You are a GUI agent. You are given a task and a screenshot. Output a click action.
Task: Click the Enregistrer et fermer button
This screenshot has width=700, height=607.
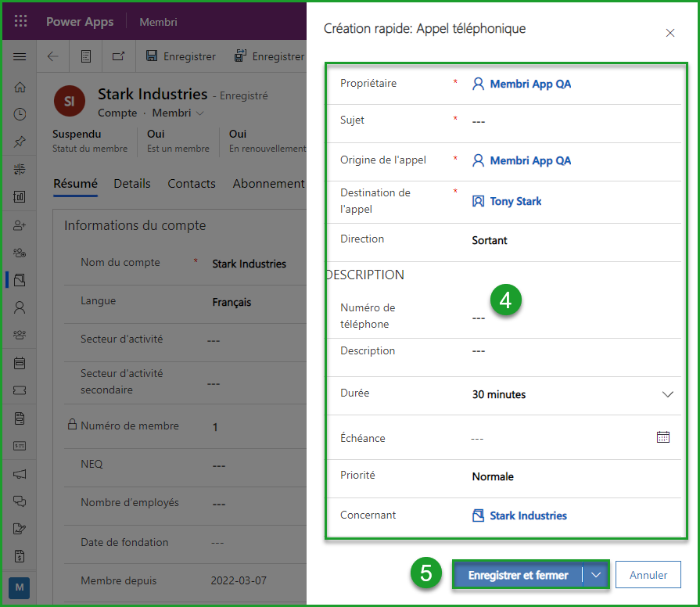point(518,575)
